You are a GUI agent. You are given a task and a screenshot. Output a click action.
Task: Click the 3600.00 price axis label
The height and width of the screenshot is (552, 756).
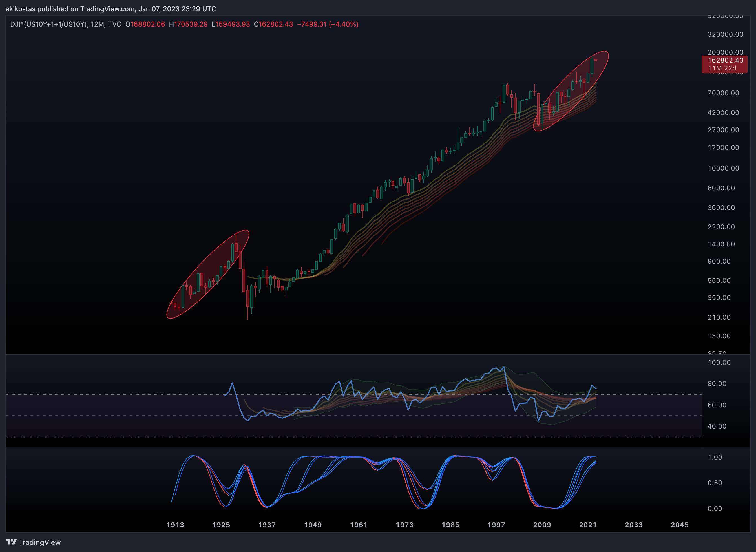(x=721, y=208)
